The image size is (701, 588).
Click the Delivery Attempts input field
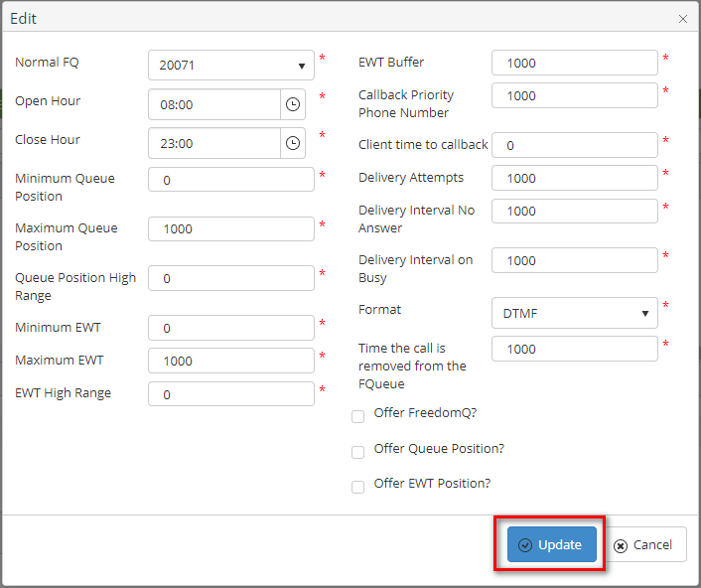pyautogui.click(x=574, y=178)
